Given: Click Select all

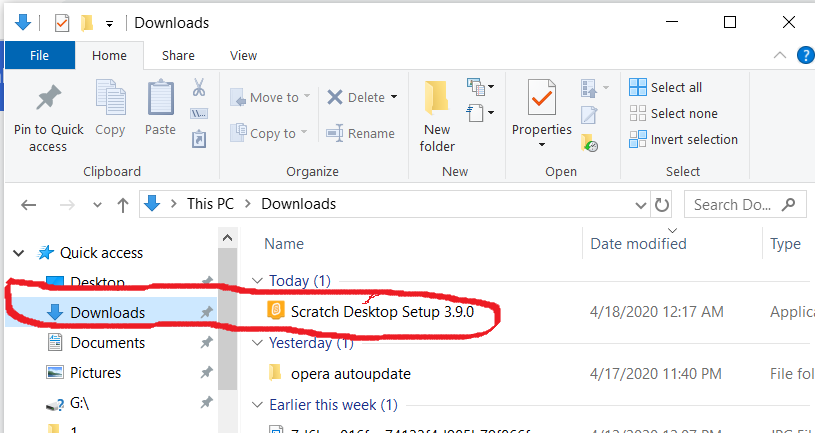Looking at the screenshot, I should (x=665, y=87).
